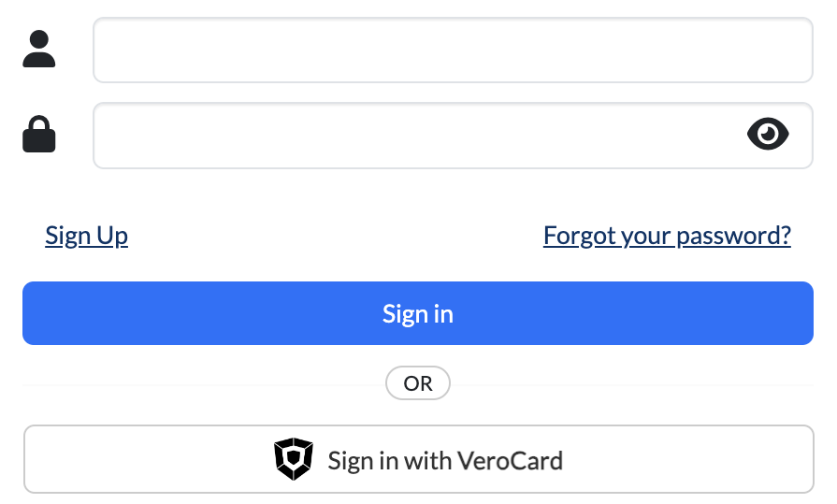Focus the password input field

(x=416, y=136)
